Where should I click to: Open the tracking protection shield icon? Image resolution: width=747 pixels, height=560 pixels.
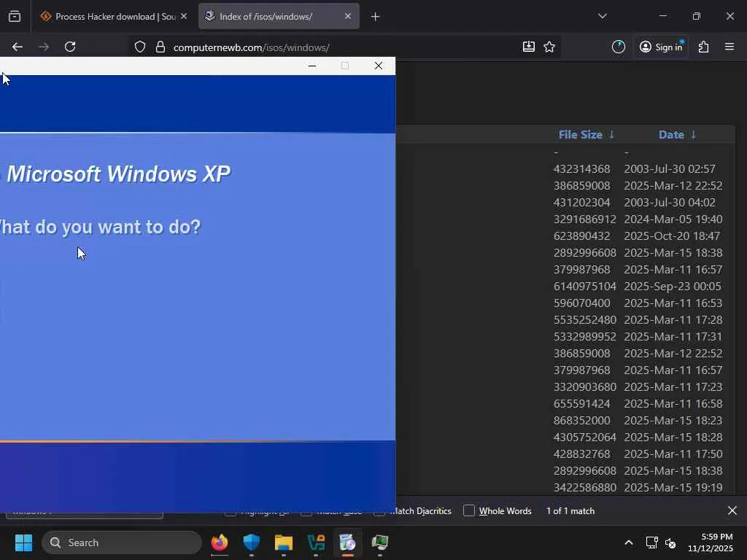click(x=140, y=47)
